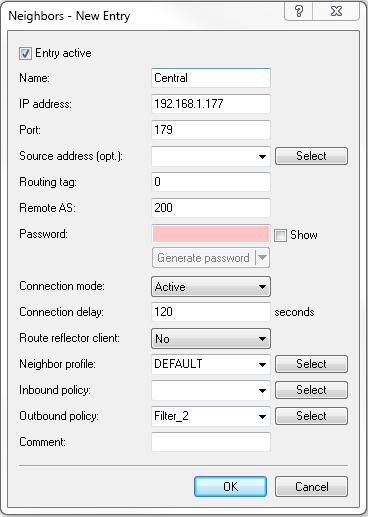Uncheck the Entry active checkbox

click(x=25, y=53)
